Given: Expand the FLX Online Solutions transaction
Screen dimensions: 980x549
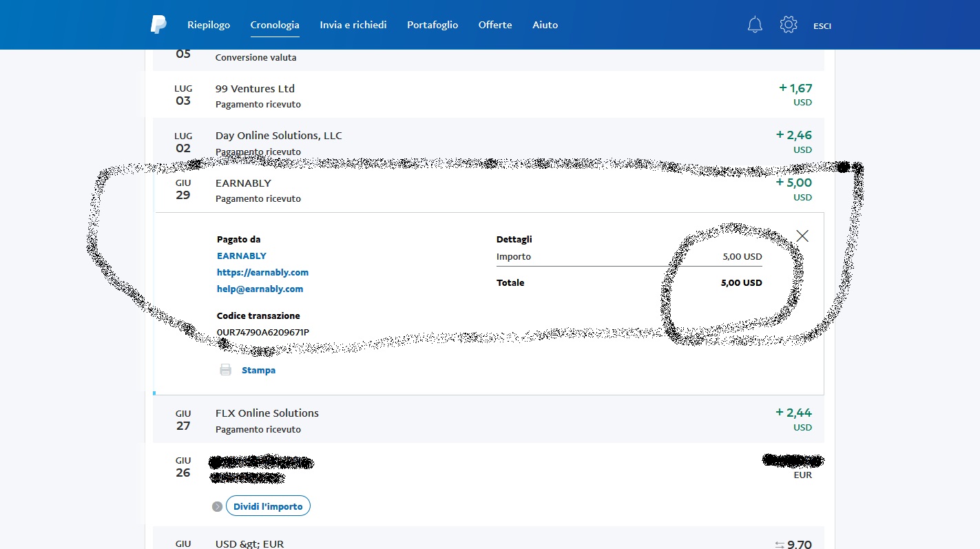Looking at the screenshot, I should pos(488,419).
